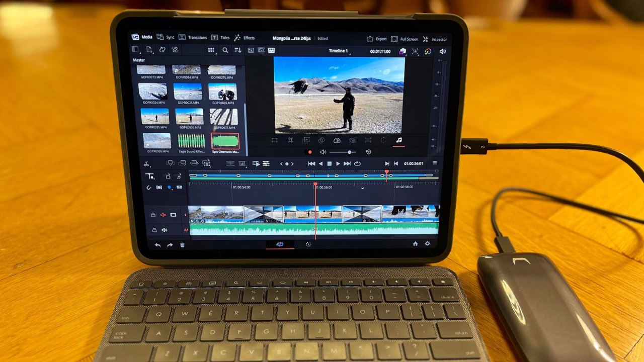Click the delete trash icon

pos(182,245)
